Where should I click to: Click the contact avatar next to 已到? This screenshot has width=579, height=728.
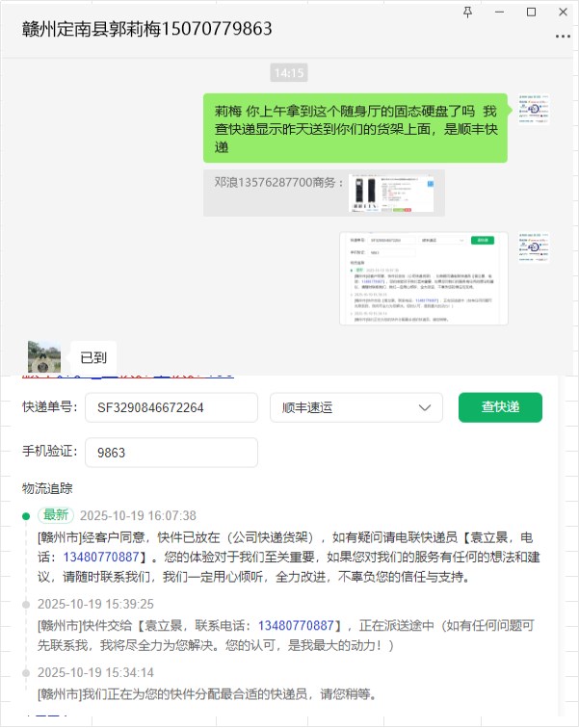[44, 356]
